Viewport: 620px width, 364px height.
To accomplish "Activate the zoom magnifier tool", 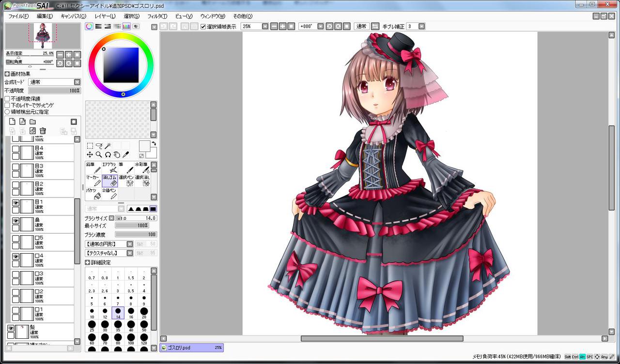I will (99, 154).
